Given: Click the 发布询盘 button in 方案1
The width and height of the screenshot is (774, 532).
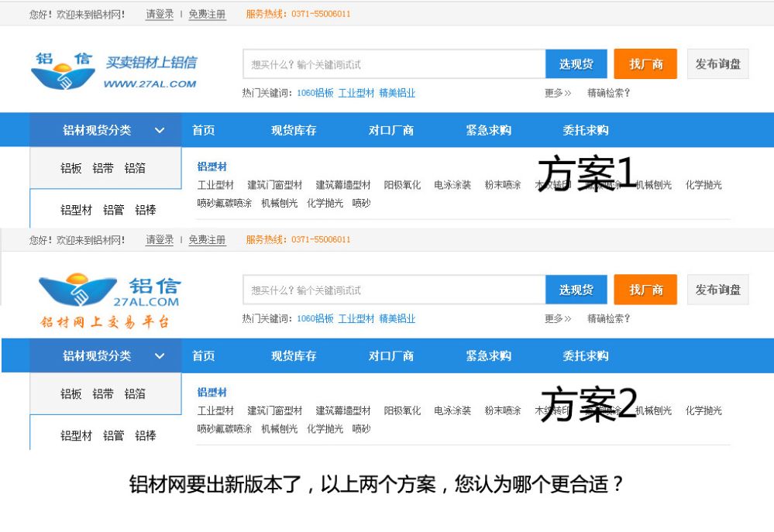Looking at the screenshot, I should point(718,64).
